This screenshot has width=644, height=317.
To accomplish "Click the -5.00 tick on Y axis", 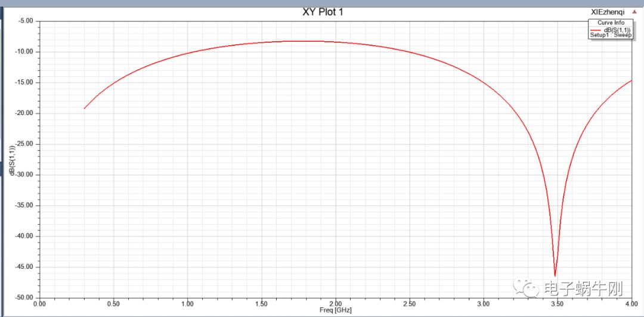I will [27, 21].
